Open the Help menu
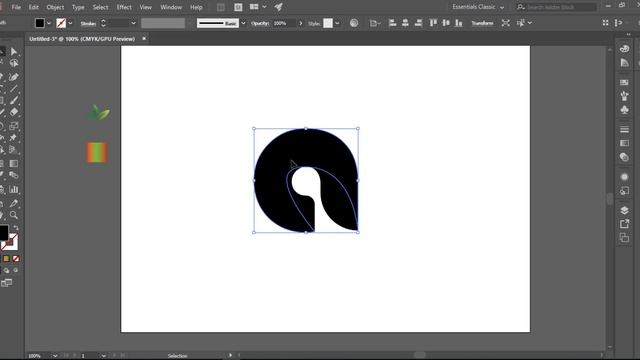 click(x=196, y=7)
